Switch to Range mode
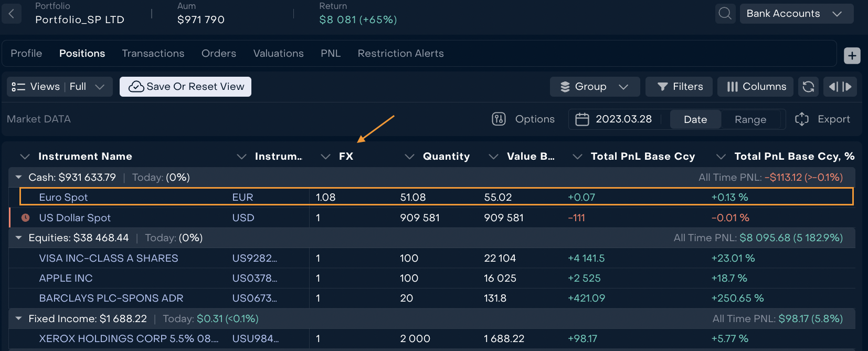This screenshot has height=351, width=868. pos(750,119)
